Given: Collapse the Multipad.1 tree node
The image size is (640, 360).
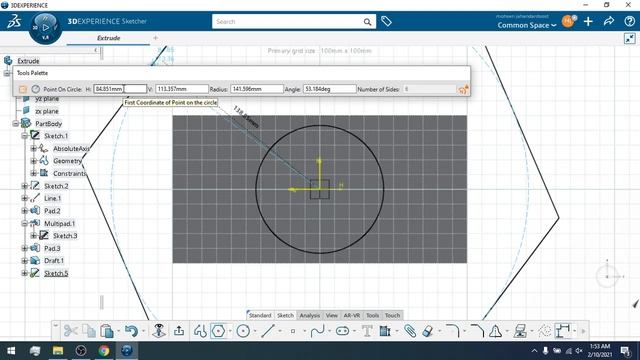Looking at the screenshot, I should click(x=24, y=224).
